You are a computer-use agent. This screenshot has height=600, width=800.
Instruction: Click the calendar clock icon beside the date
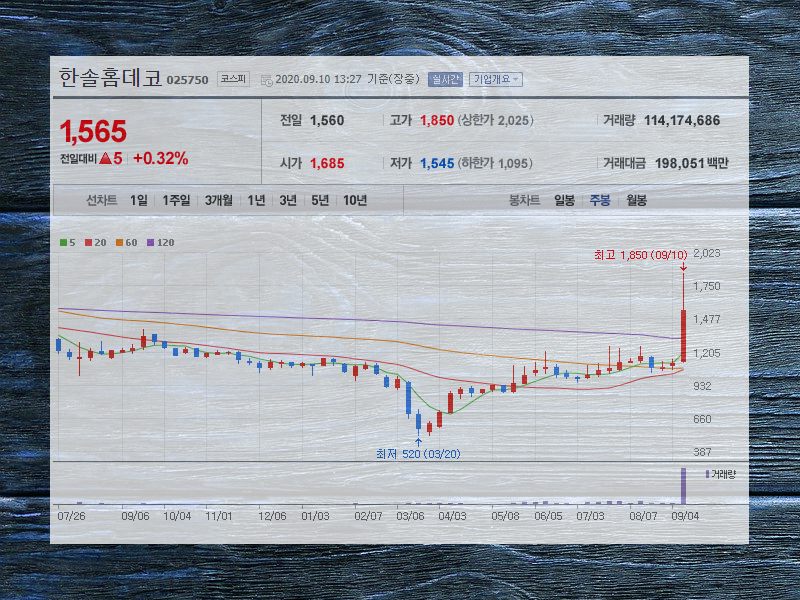tap(266, 80)
